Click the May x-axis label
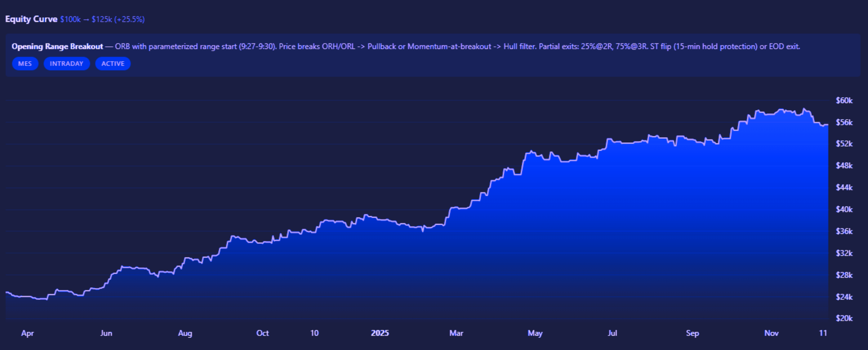The height and width of the screenshot is (350, 868). [x=535, y=333]
